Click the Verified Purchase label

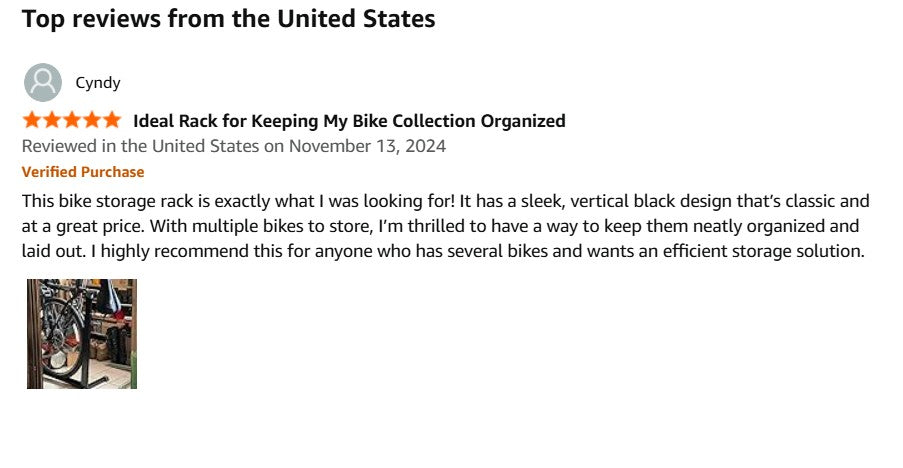pyautogui.click(x=83, y=172)
